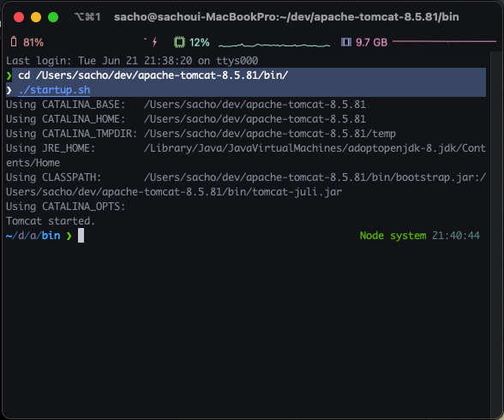Click the battery icon in status bar
504x420 pixels.
[x=14, y=42]
